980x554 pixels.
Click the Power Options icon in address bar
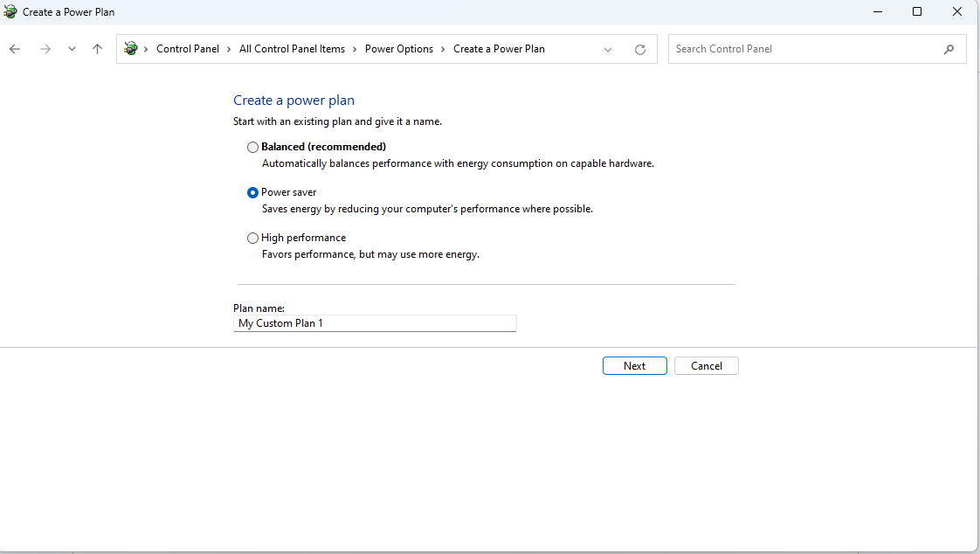coord(131,48)
